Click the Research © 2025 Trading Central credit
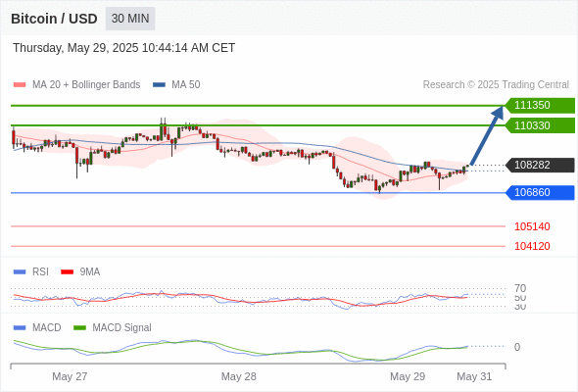578x392 pixels. click(x=496, y=85)
